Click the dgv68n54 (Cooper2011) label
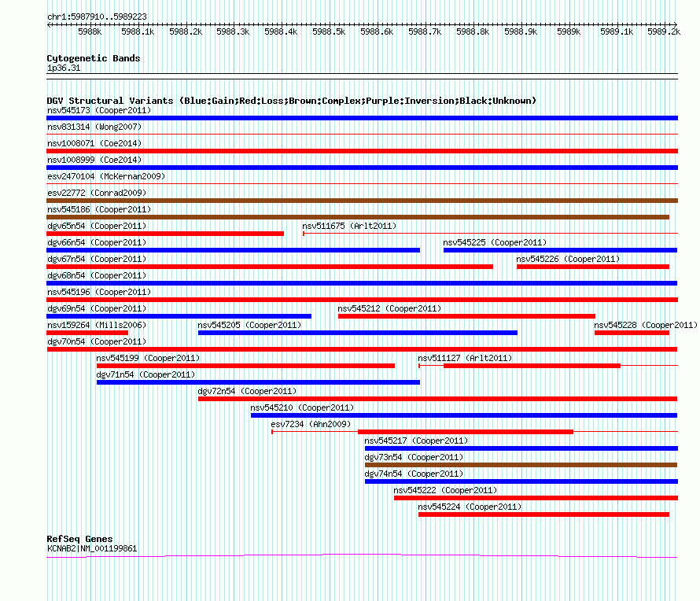The image size is (700, 601). coord(97,275)
